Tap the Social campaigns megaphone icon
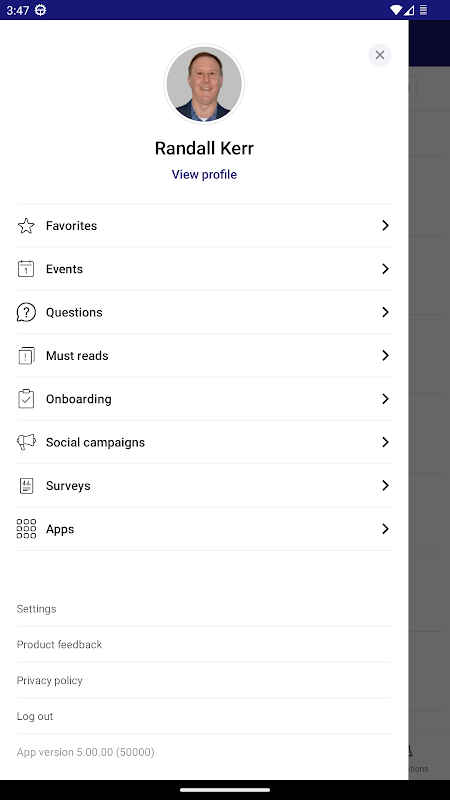 [26, 442]
